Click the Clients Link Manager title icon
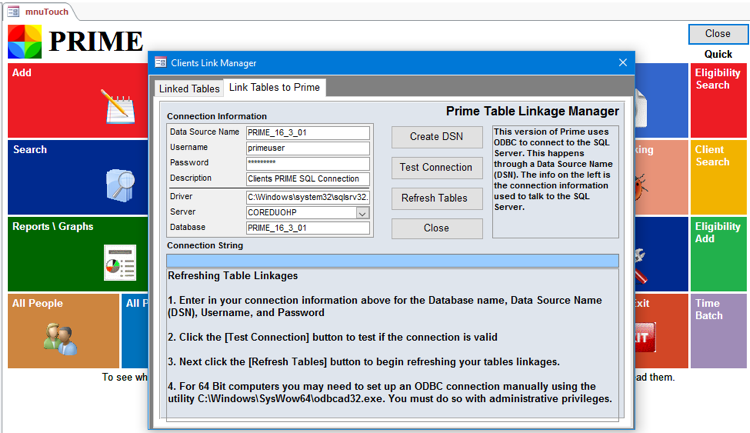This screenshot has width=750, height=433. (x=160, y=63)
